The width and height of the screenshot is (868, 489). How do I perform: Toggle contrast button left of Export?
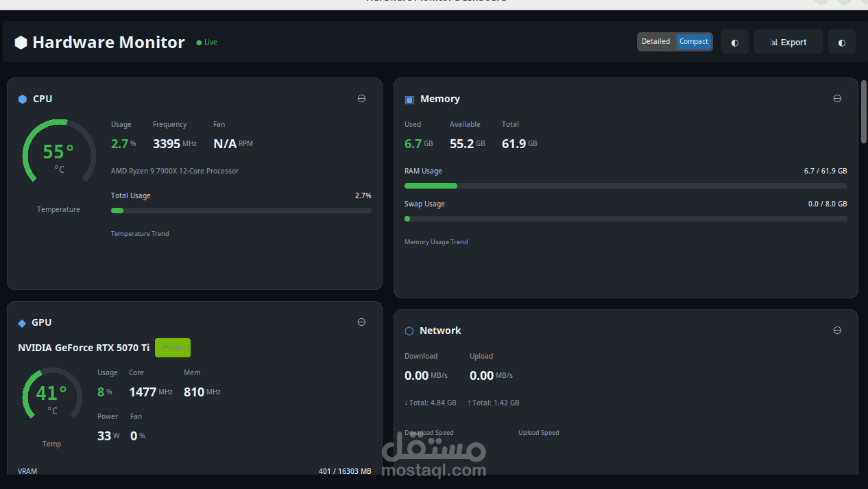[x=735, y=43]
